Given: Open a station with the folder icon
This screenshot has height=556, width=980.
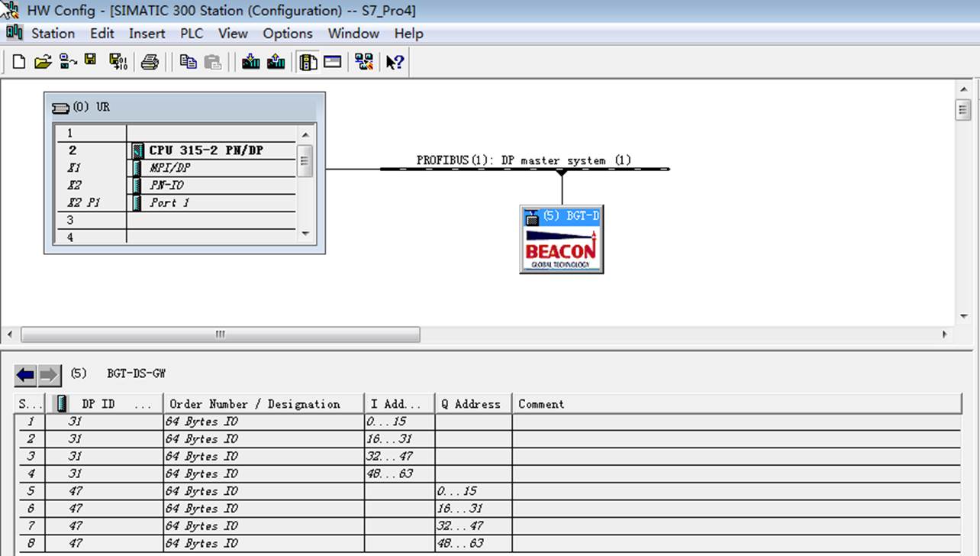Looking at the screenshot, I should click(x=43, y=63).
